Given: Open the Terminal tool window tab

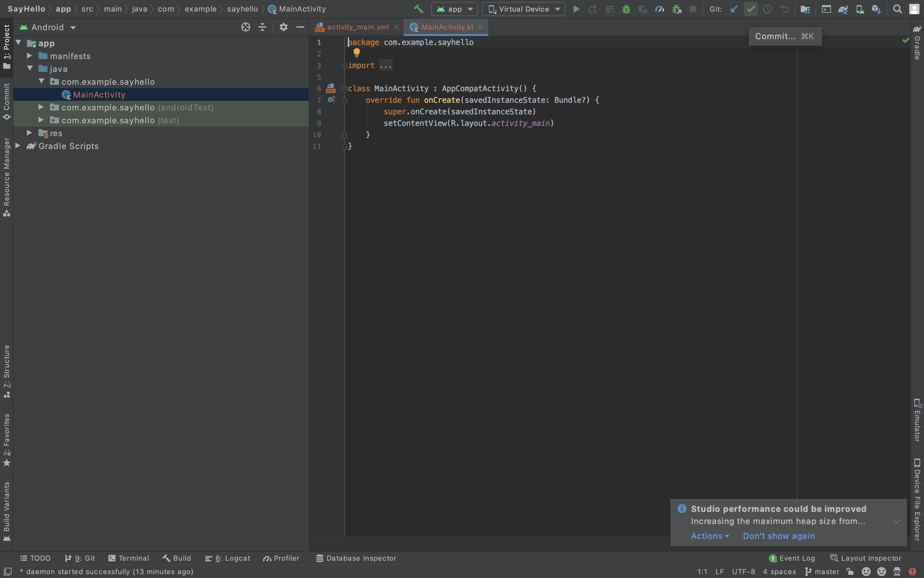Looking at the screenshot, I should (129, 558).
